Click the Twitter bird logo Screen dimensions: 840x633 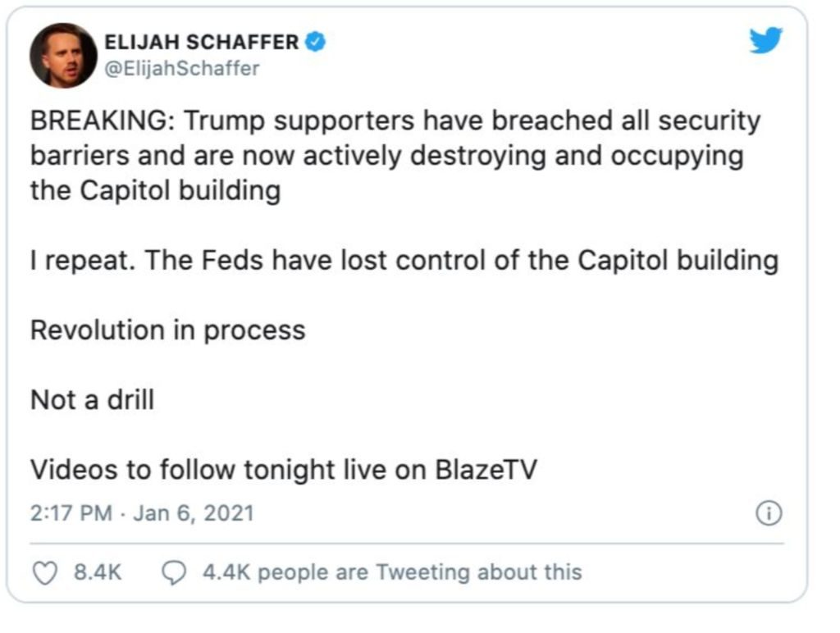point(766,39)
